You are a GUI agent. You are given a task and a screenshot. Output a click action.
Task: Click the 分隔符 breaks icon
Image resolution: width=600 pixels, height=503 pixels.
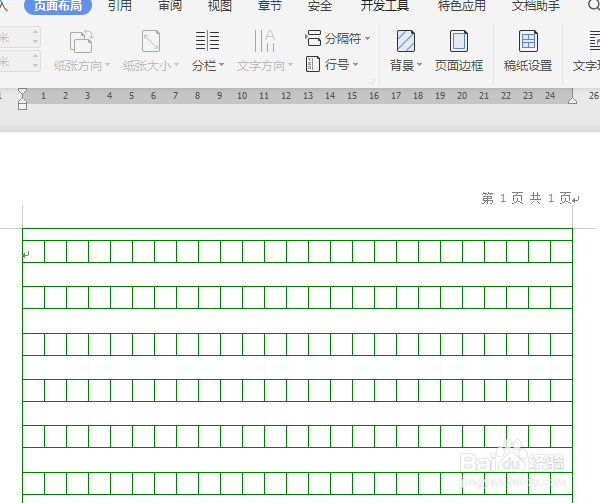point(313,38)
